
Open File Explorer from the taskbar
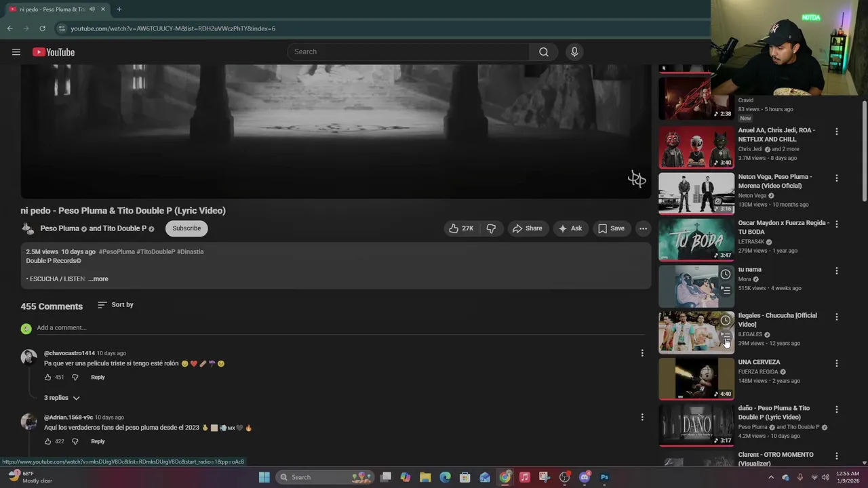pyautogui.click(x=425, y=477)
